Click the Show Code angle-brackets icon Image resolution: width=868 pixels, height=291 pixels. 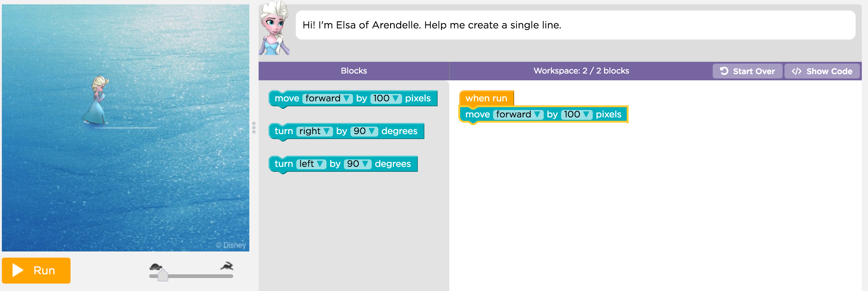[797, 71]
